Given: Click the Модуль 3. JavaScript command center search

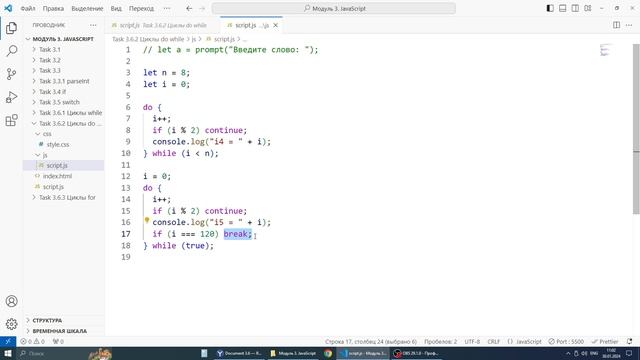Looking at the screenshot, I should coord(334,8).
